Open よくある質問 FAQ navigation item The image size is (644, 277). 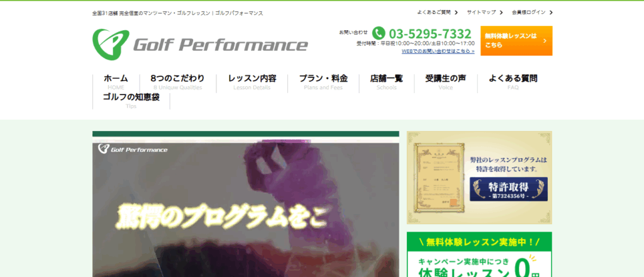(513, 82)
